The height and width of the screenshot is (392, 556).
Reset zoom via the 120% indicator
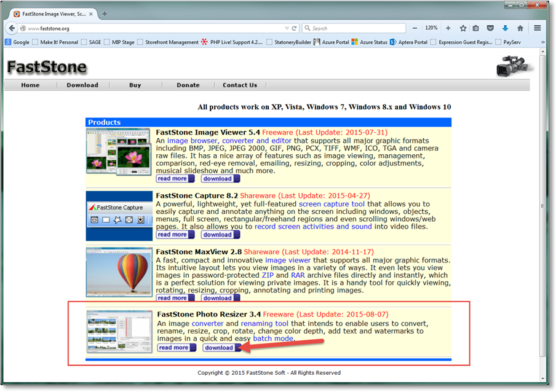tap(431, 28)
